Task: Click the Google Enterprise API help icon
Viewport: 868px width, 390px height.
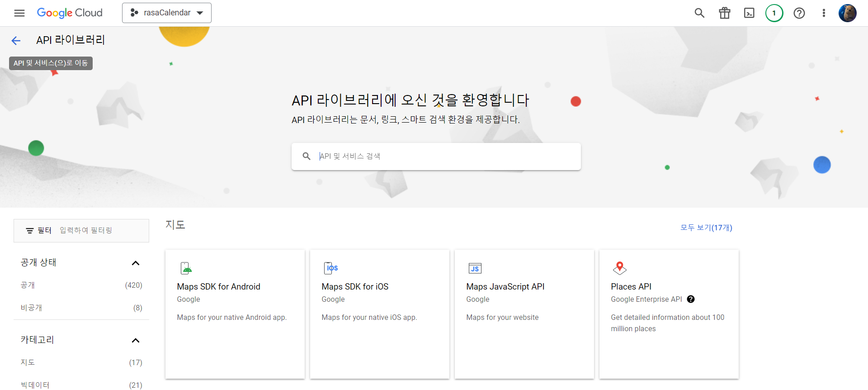Action: (691, 299)
